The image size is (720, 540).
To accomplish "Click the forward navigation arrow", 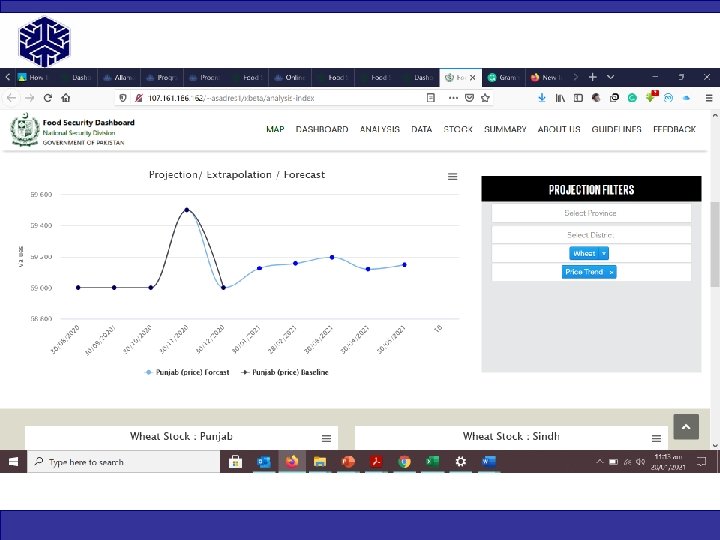I will (x=29, y=98).
